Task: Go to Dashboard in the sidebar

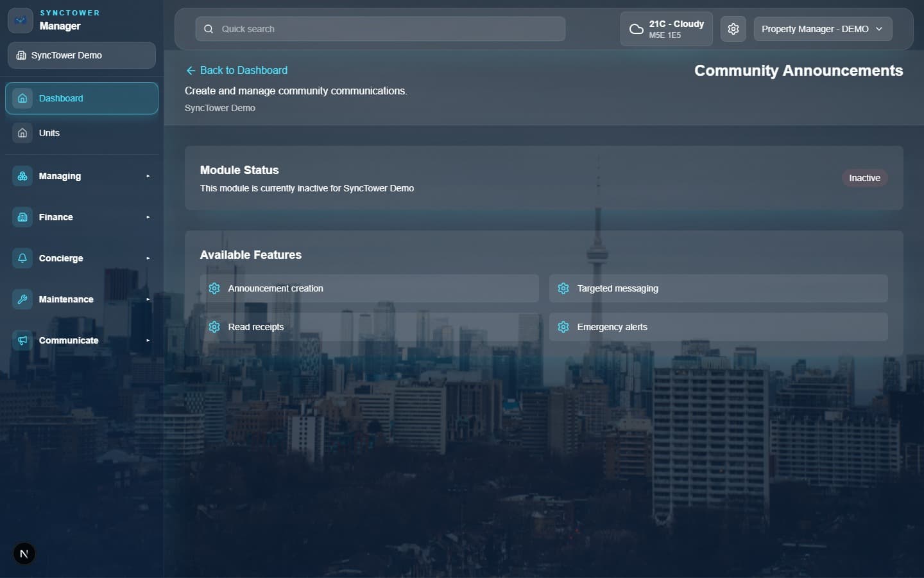Action: pyautogui.click(x=81, y=98)
